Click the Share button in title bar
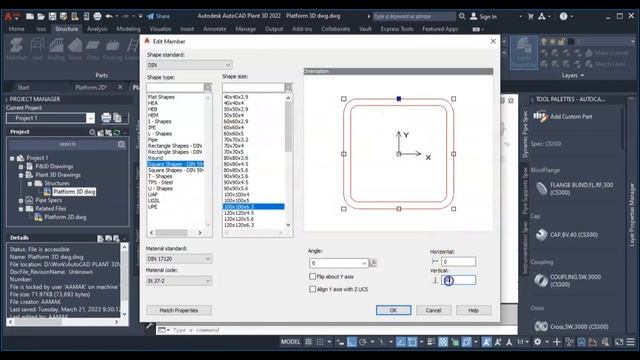640x360 pixels. pos(158,16)
